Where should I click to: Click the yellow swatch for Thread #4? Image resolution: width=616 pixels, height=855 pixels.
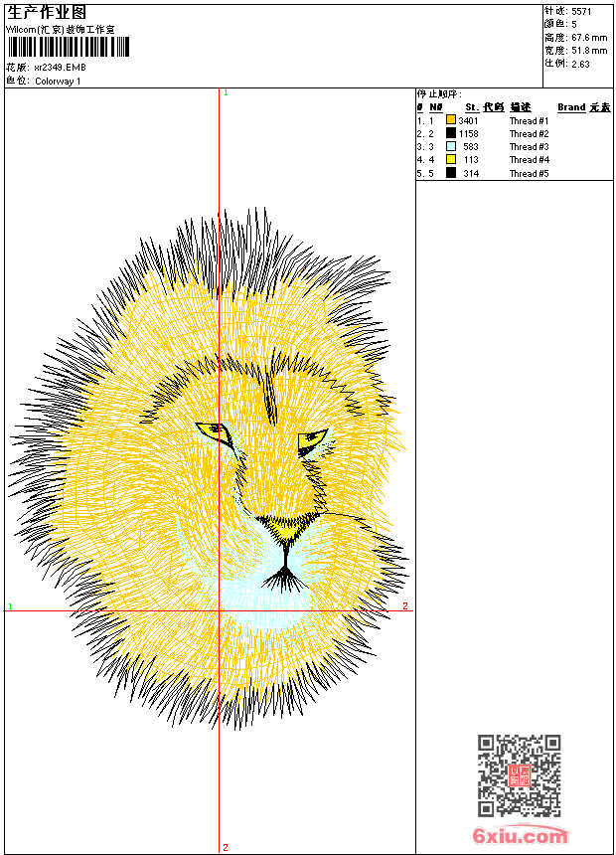click(451, 159)
